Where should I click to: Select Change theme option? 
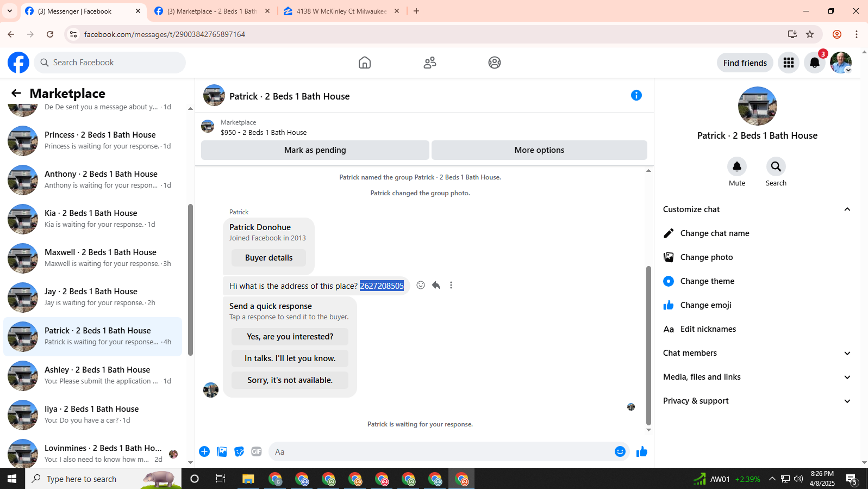coord(757,281)
